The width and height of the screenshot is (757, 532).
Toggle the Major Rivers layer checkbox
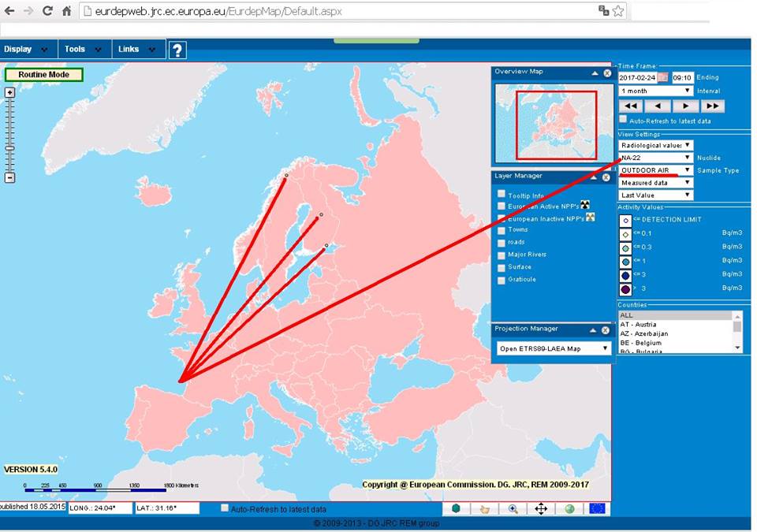point(502,255)
